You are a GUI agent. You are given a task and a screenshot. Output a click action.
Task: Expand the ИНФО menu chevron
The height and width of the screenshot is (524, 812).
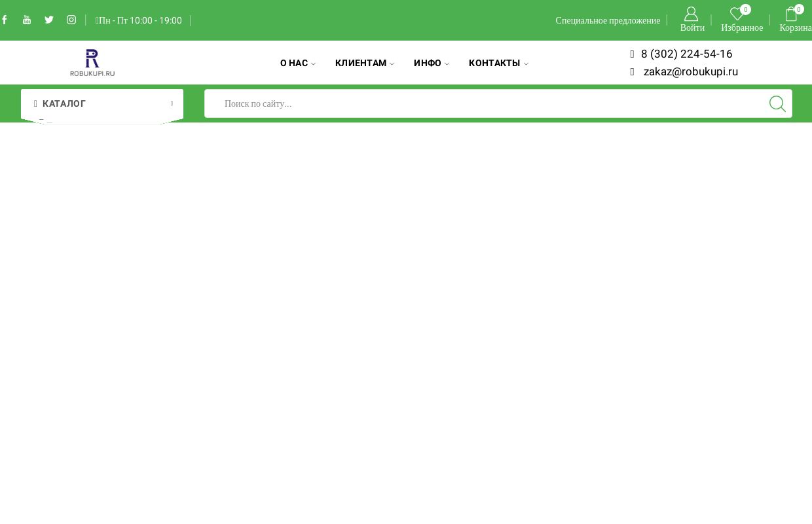447,64
